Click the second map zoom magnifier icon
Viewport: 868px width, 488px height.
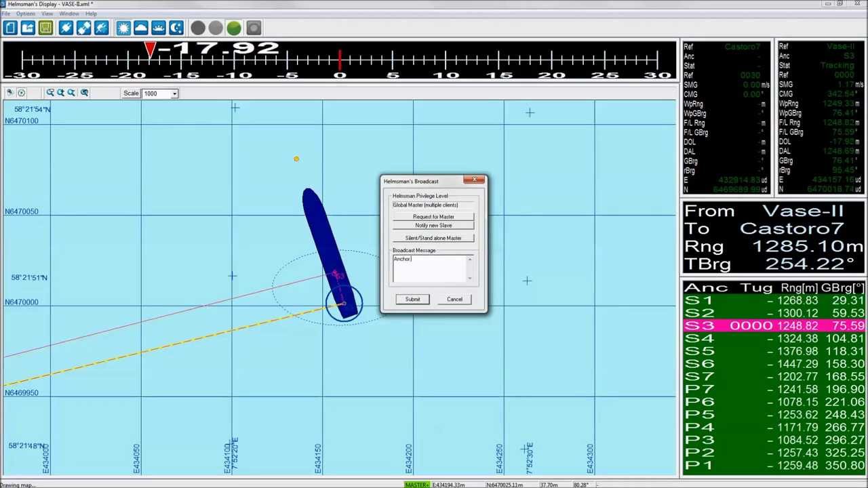(60, 93)
